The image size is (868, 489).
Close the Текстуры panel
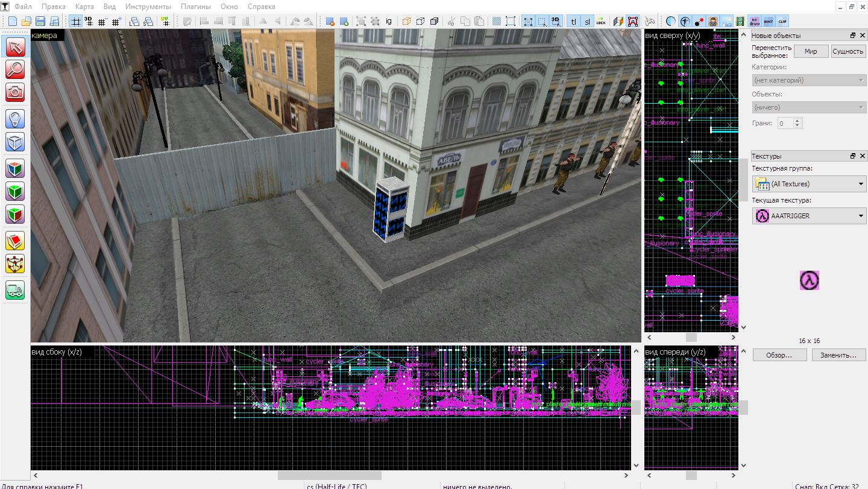tap(862, 156)
